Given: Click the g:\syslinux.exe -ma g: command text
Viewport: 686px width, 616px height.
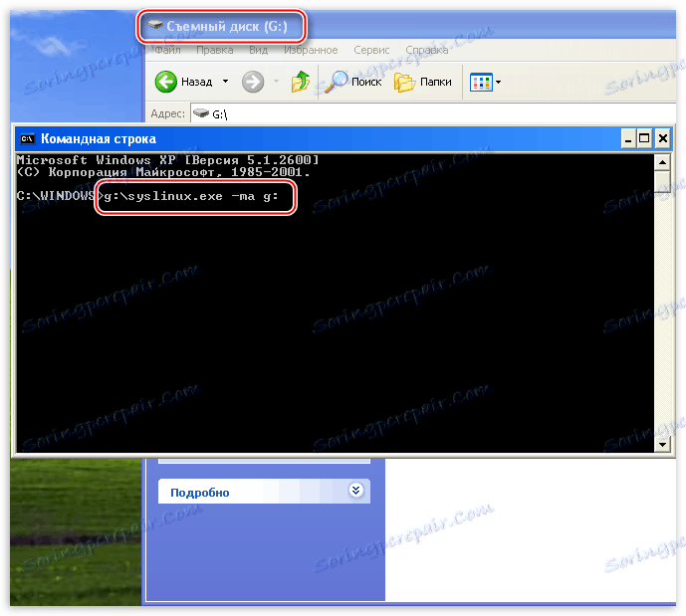Looking at the screenshot, I should coord(191,196).
